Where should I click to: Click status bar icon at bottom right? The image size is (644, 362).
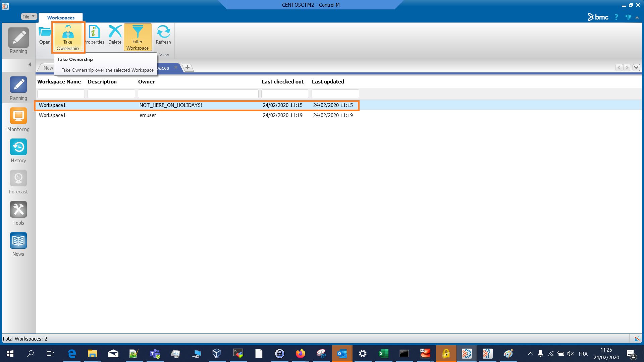point(637,339)
